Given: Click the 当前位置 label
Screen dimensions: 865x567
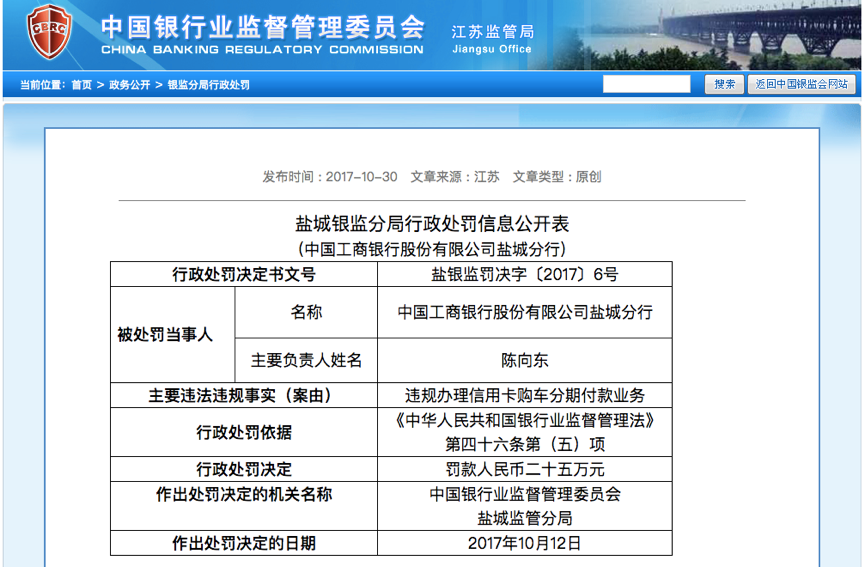Looking at the screenshot, I should point(42,85).
